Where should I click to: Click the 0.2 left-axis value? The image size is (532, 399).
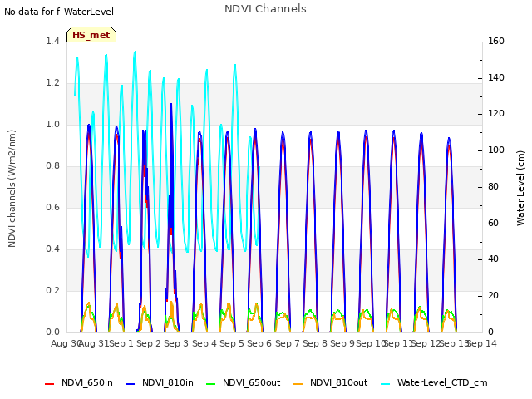[52, 290]
